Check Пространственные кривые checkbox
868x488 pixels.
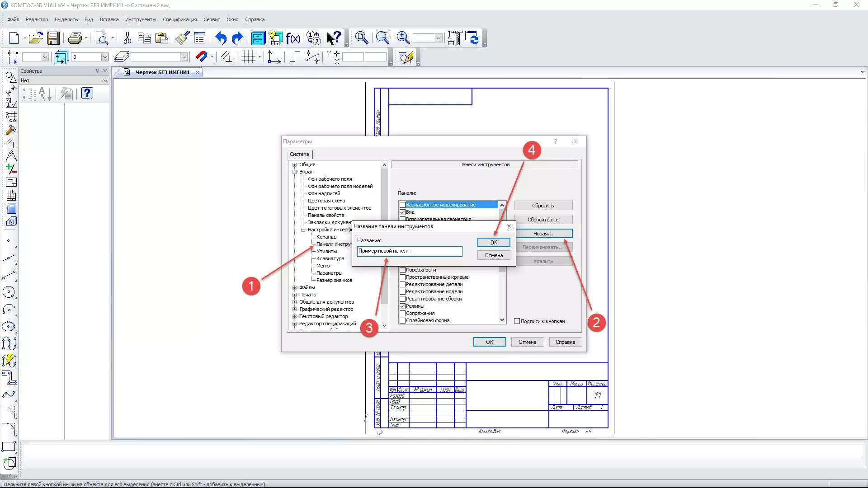(402, 277)
